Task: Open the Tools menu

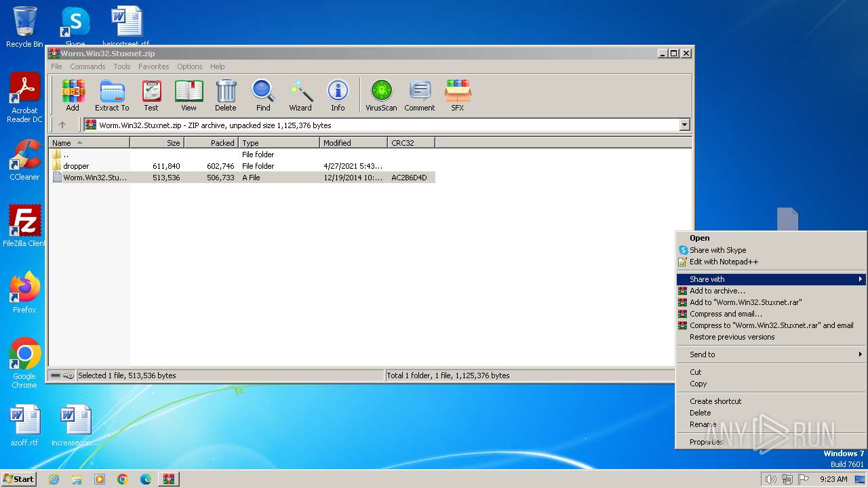Action: pyautogui.click(x=122, y=66)
